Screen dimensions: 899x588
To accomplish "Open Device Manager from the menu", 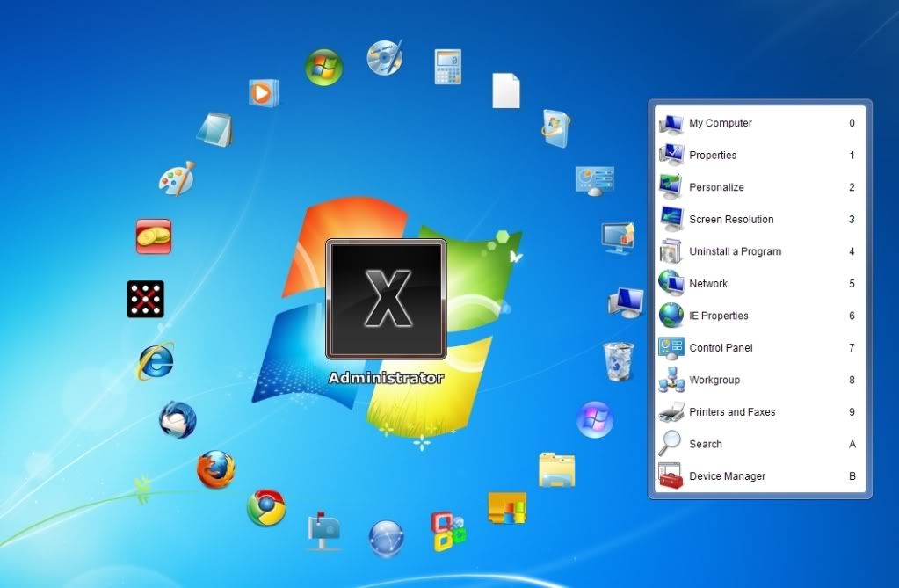I will [759, 476].
